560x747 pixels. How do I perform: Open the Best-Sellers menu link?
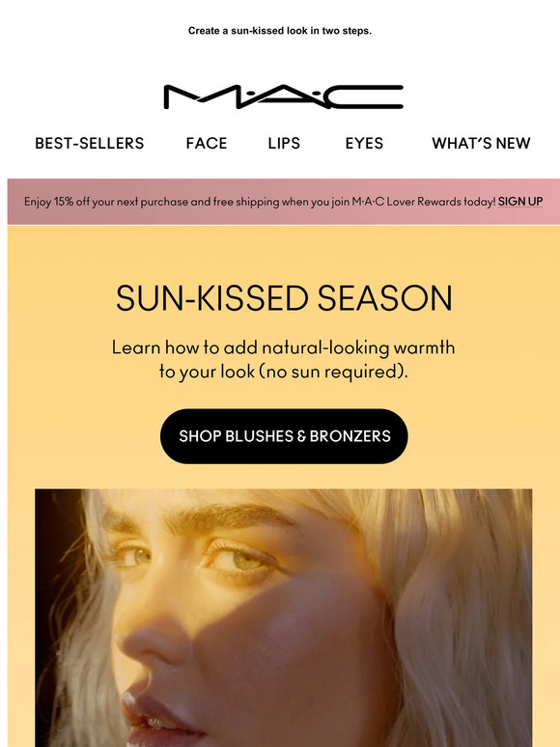point(89,143)
